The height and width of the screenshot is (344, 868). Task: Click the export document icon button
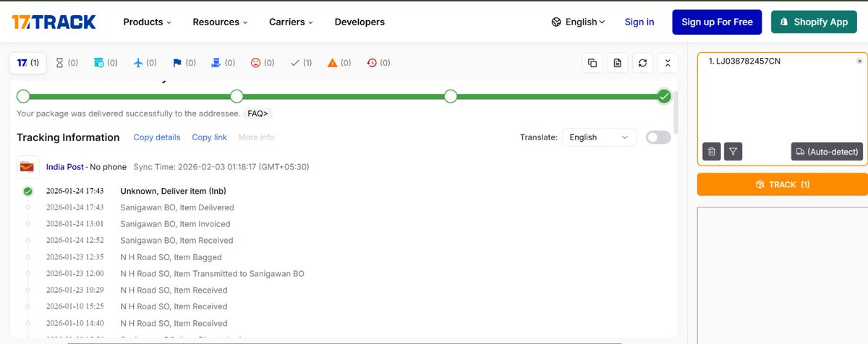pyautogui.click(x=617, y=63)
